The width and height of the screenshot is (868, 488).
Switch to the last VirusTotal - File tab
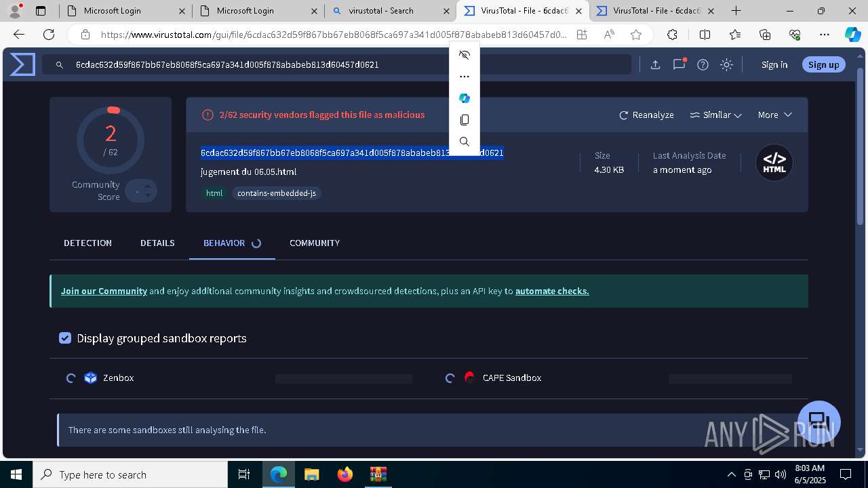(654, 11)
